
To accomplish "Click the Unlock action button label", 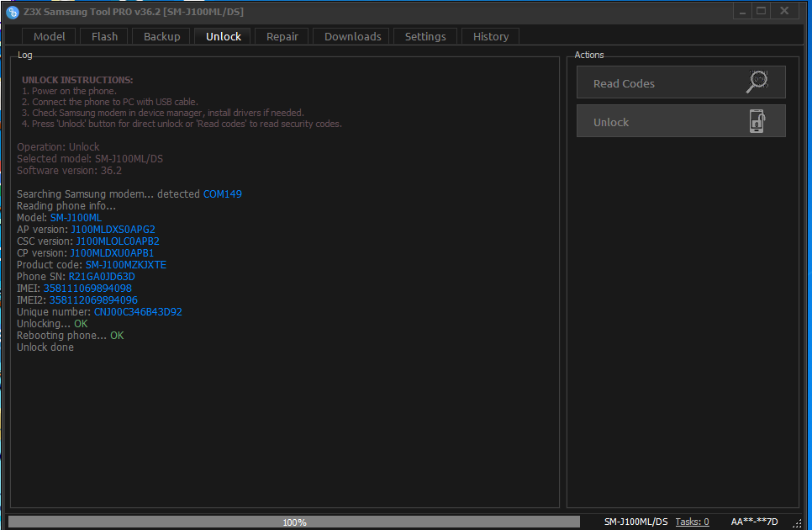I will [x=611, y=122].
